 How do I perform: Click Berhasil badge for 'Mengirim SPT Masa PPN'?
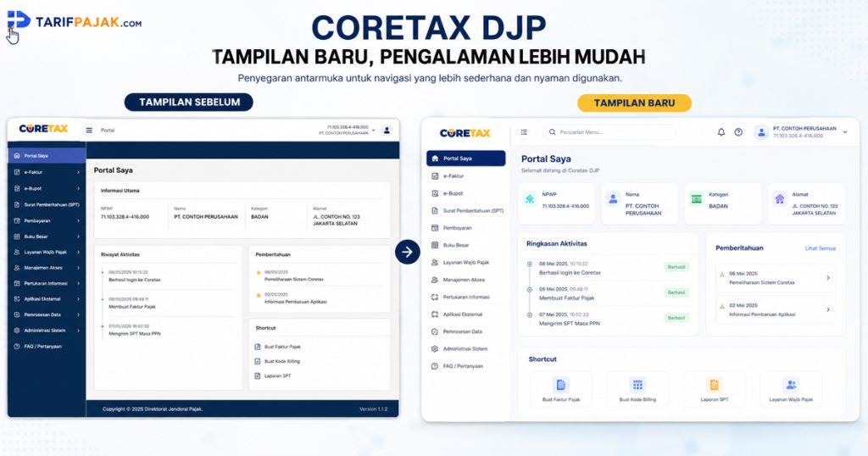(x=676, y=318)
